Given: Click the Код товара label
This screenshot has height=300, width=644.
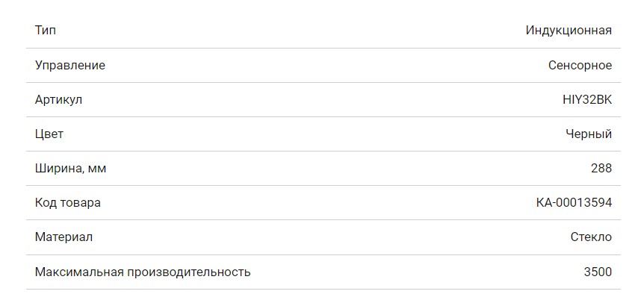Looking at the screenshot, I should [68, 203].
